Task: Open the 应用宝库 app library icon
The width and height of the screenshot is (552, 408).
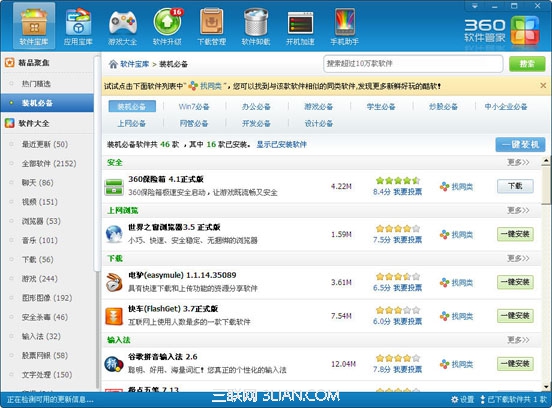Action: 78,26
